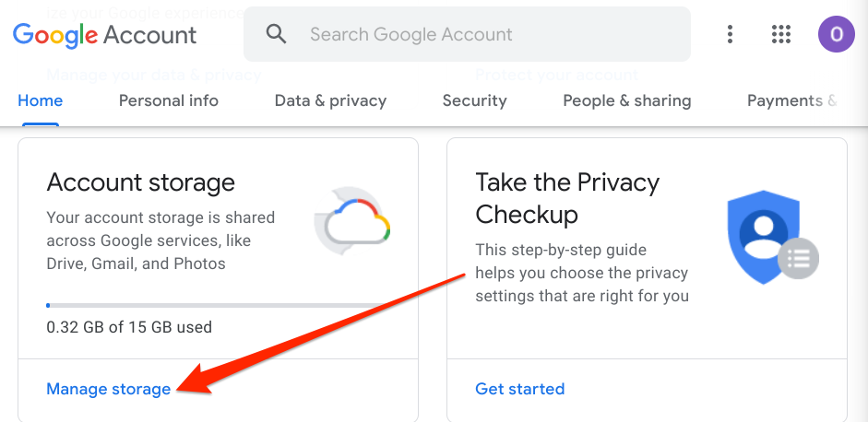Open the three-dot more options menu
Image resolution: width=868 pixels, height=422 pixels.
coord(730,35)
